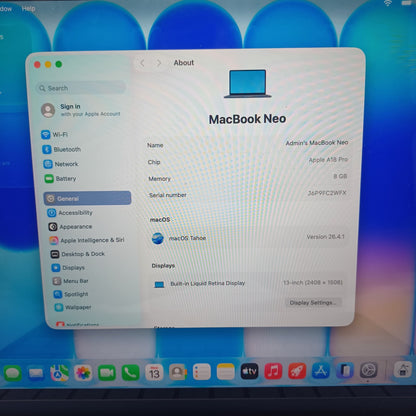The height and width of the screenshot is (416, 416).
Task: Click the 8 GB memory value
Action: (340, 176)
